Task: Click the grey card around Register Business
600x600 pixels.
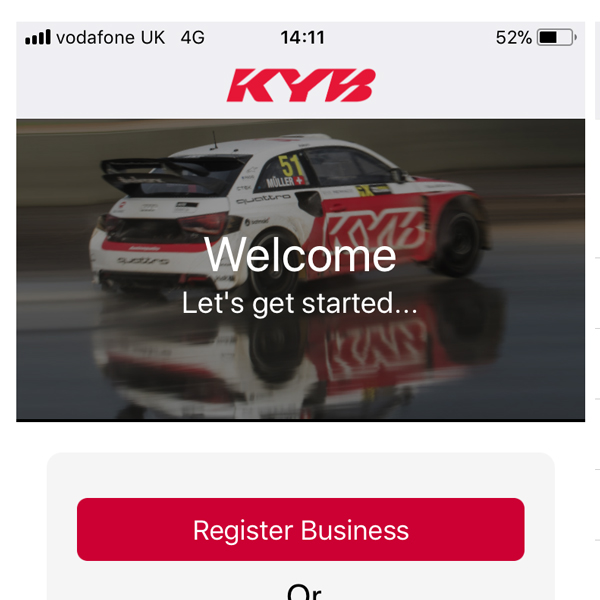Action: click(x=300, y=526)
